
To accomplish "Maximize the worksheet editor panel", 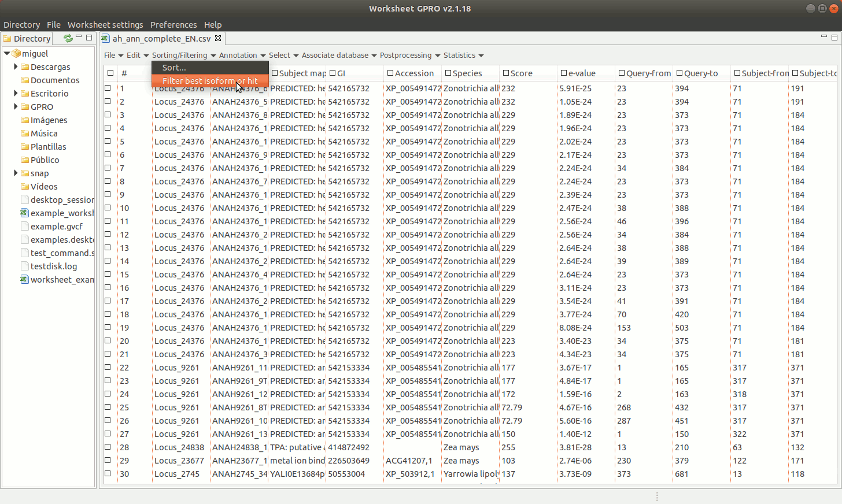I will tap(834, 38).
